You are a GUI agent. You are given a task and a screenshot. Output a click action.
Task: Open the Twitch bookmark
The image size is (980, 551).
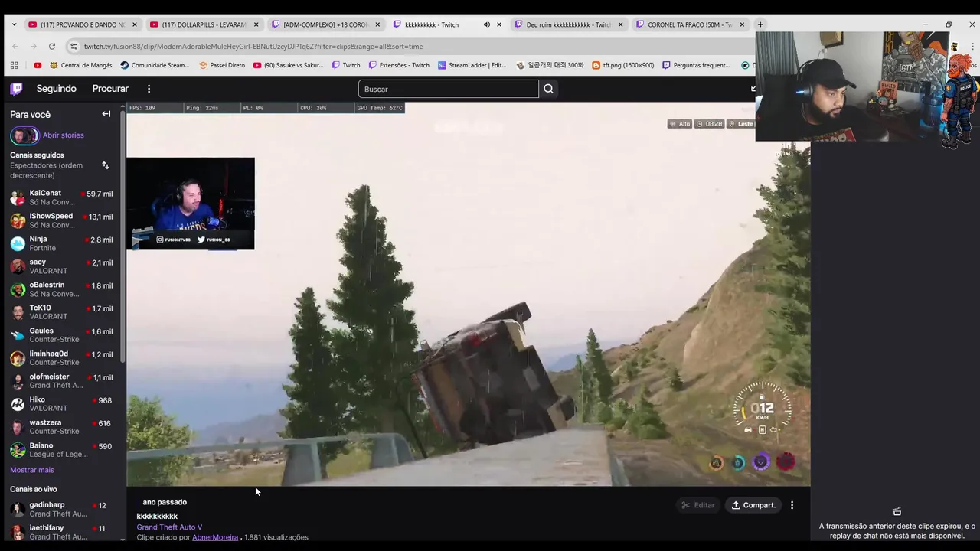tap(346, 65)
